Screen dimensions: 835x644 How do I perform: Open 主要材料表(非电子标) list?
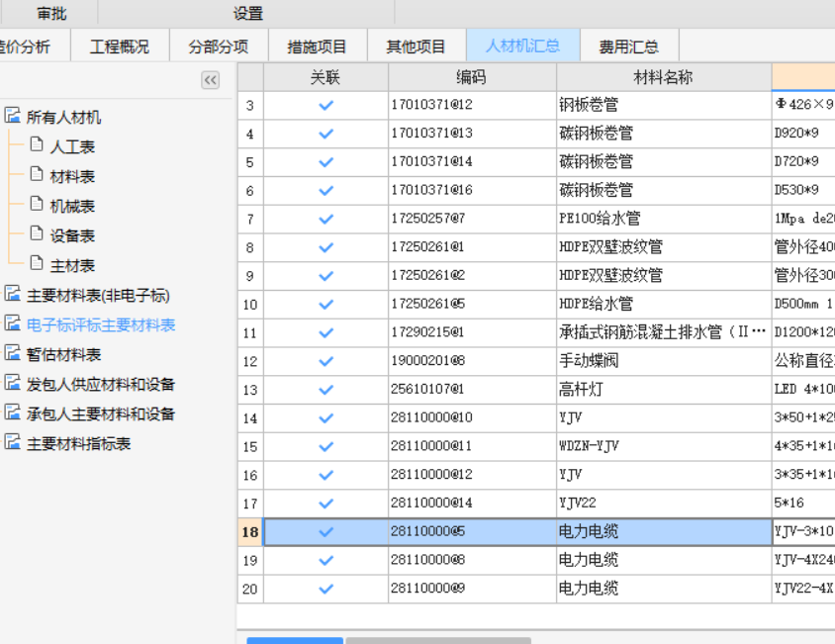tap(99, 295)
